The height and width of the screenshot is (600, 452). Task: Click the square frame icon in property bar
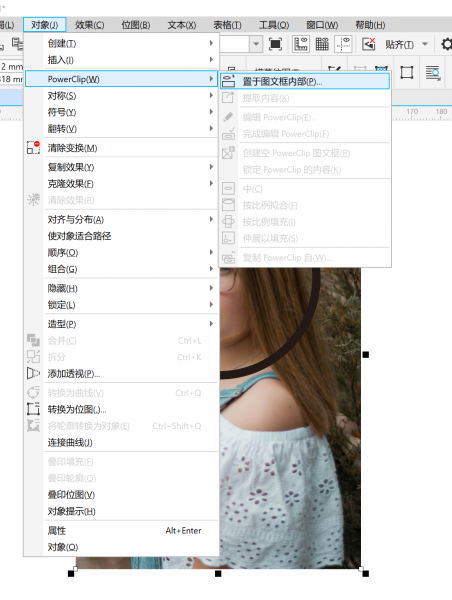pyautogui.click(x=406, y=72)
